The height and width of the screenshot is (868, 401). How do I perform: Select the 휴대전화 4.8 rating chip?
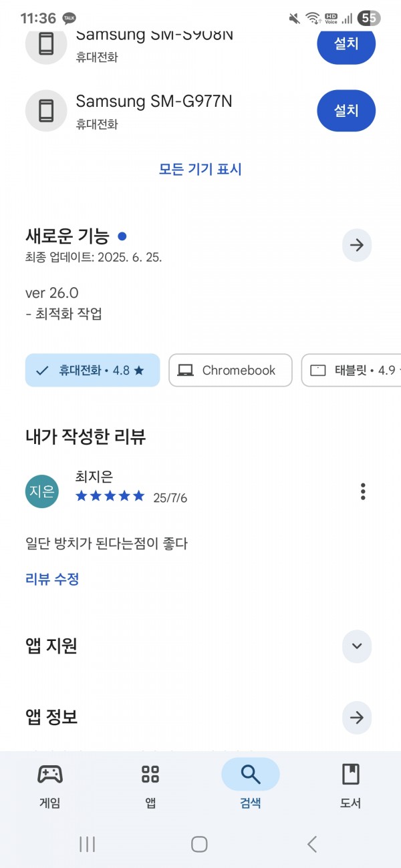pyautogui.click(x=92, y=370)
